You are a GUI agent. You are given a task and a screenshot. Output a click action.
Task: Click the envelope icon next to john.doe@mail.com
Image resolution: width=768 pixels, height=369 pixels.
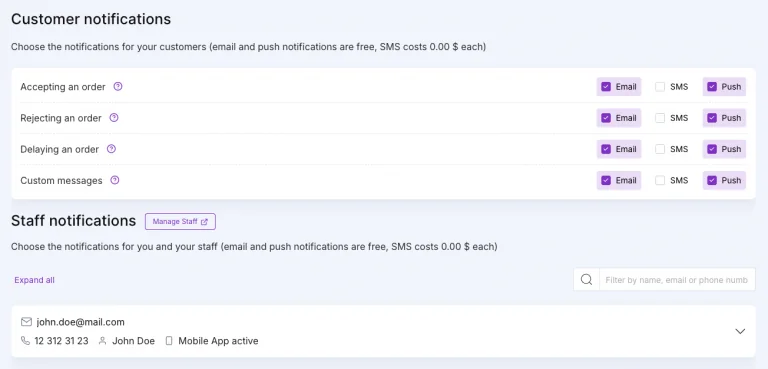click(26, 322)
